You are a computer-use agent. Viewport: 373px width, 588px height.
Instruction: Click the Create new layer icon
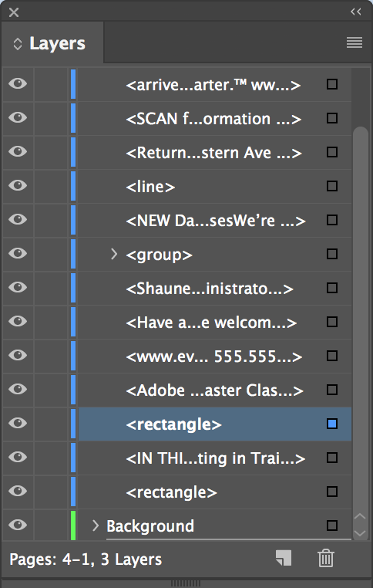tap(284, 558)
